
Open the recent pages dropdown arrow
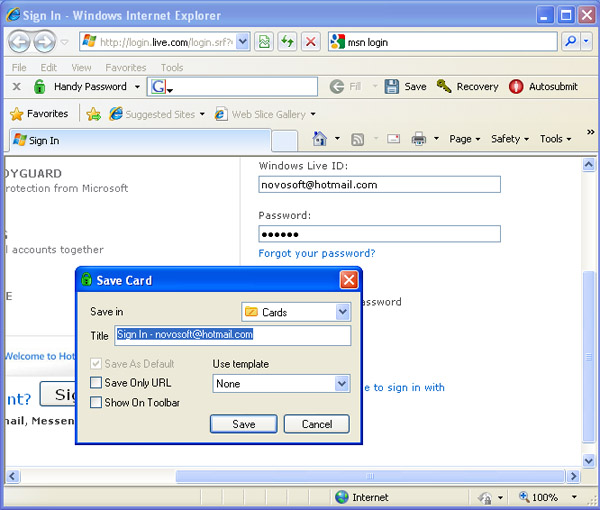[64, 42]
